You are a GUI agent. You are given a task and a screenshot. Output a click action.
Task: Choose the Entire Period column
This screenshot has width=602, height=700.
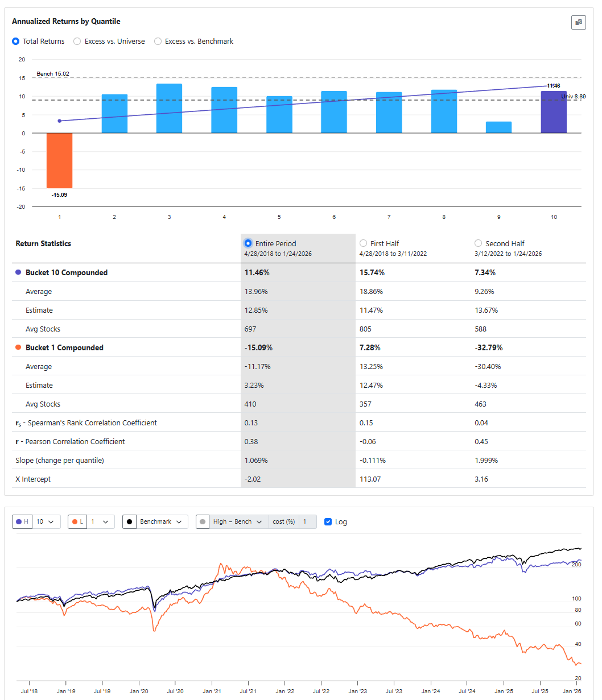pos(248,243)
